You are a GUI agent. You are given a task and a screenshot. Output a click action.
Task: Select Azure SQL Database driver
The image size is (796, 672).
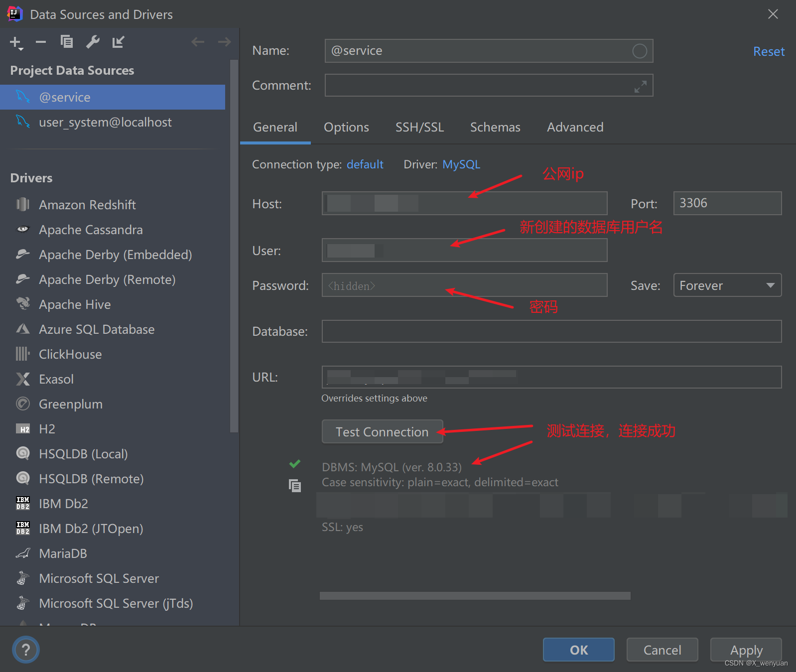pyautogui.click(x=113, y=329)
